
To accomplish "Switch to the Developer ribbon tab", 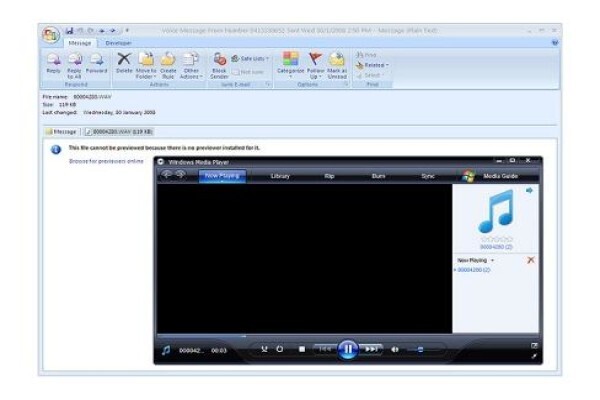I will 118,43.
